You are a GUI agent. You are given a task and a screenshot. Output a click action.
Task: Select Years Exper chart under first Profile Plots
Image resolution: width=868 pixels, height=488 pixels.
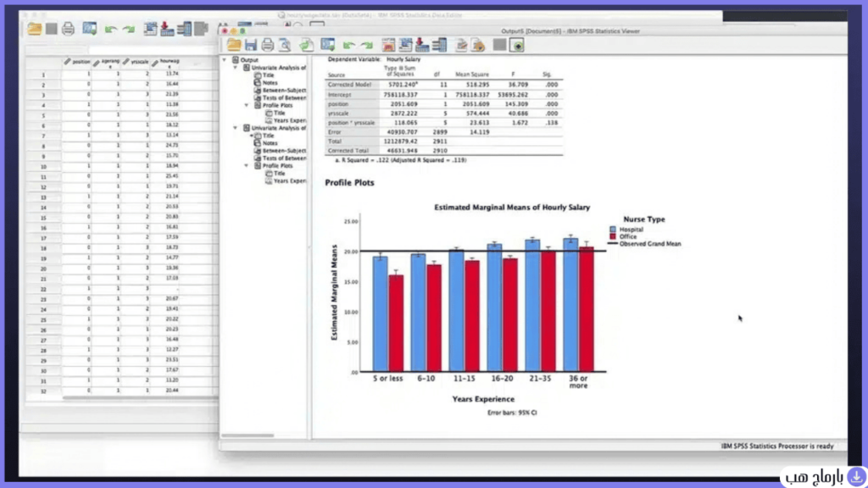[x=290, y=120]
